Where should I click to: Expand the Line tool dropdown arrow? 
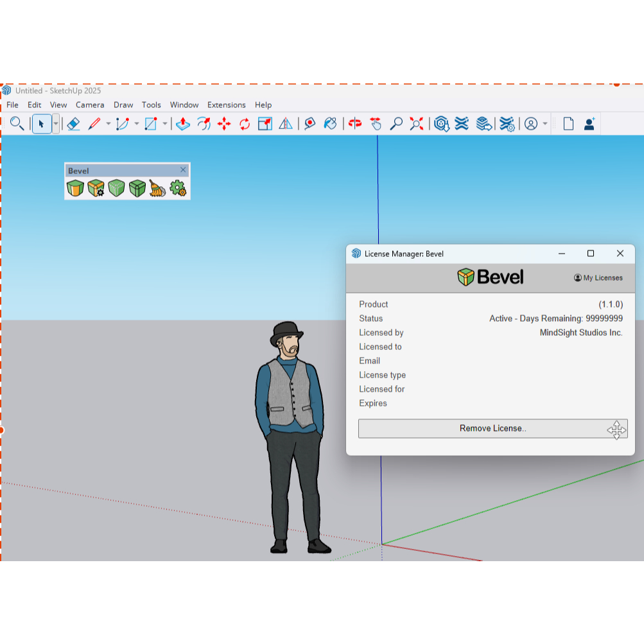tap(109, 124)
